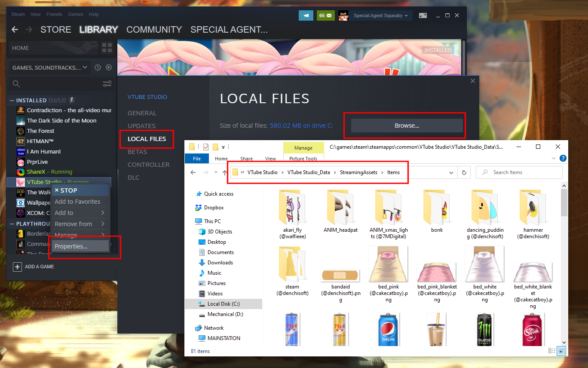Open the library grid view beside HOME

tap(107, 47)
